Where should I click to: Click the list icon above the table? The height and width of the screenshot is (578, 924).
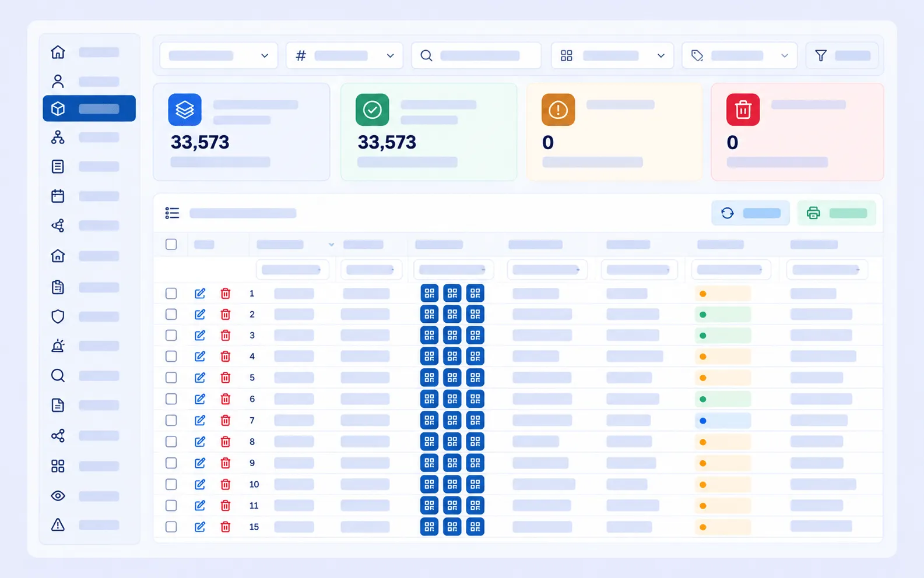tap(172, 213)
